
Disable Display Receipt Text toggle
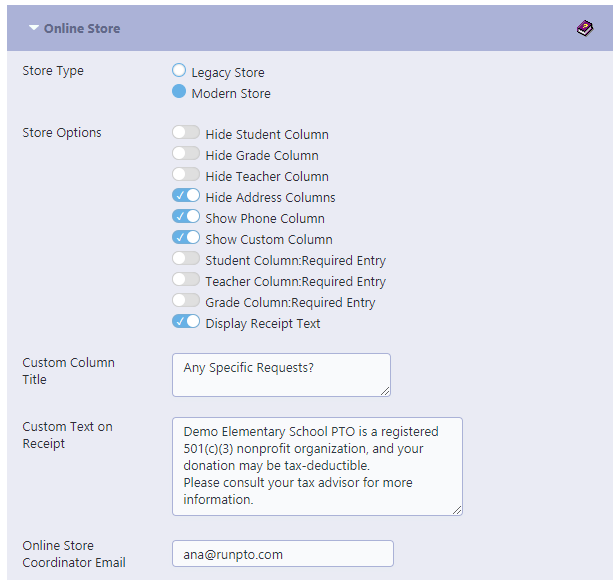tap(186, 321)
